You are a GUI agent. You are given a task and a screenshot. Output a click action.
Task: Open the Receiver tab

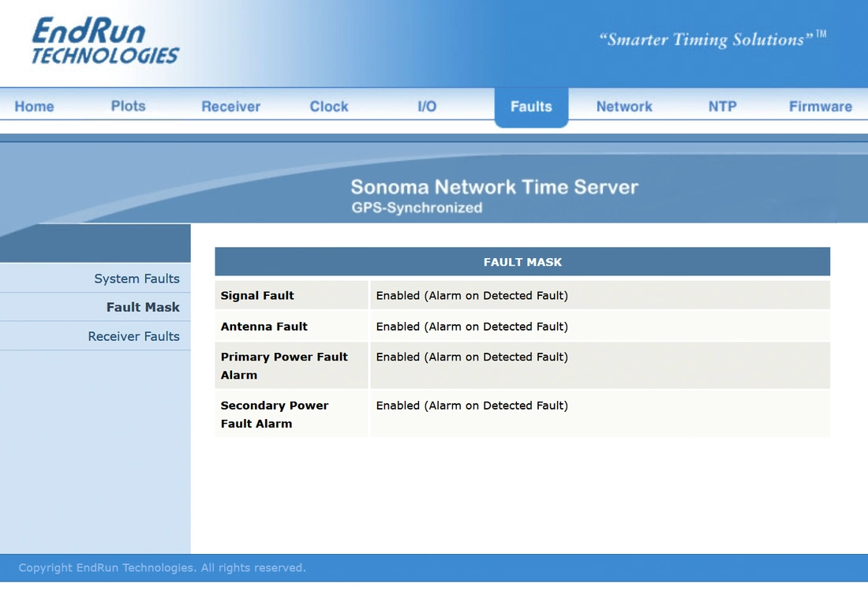pyautogui.click(x=231, y=107)
